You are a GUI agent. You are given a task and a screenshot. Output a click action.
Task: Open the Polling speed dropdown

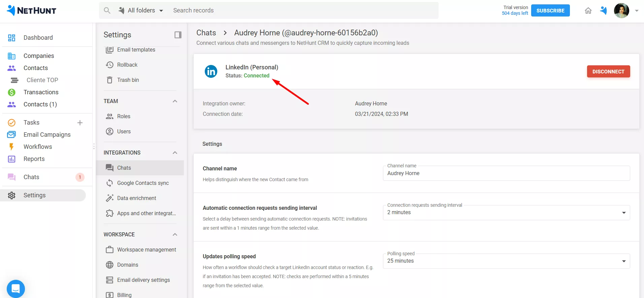[506, 261]
